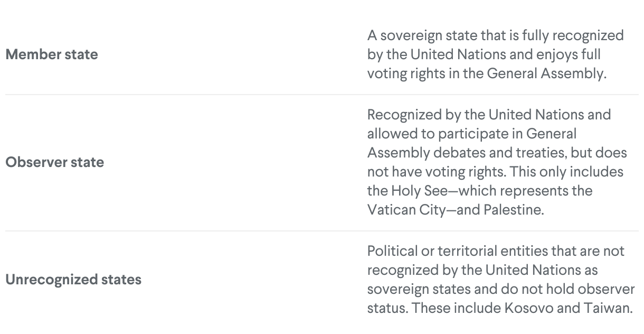
Task: Click the line starting "A sovereign state"
Action: click(x=495, y=36)
